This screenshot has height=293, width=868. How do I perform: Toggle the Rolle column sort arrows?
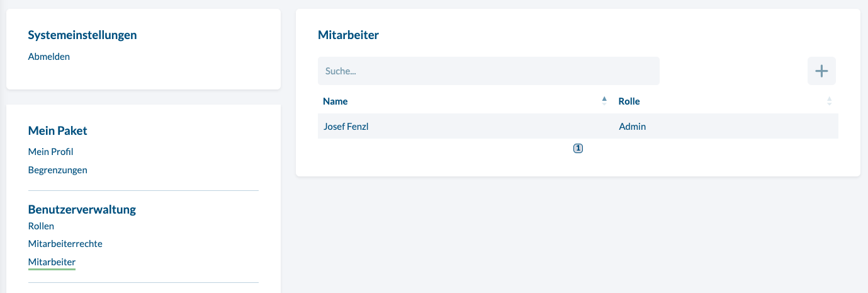point(829,101)
